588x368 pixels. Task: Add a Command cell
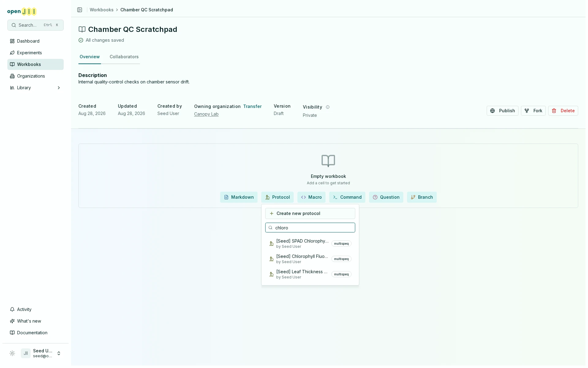[x=347, y=197]
